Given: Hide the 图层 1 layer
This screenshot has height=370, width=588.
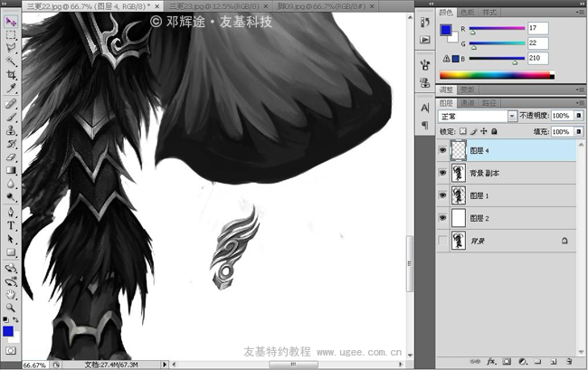Looking at the screenshot, I should pos(443,195).
